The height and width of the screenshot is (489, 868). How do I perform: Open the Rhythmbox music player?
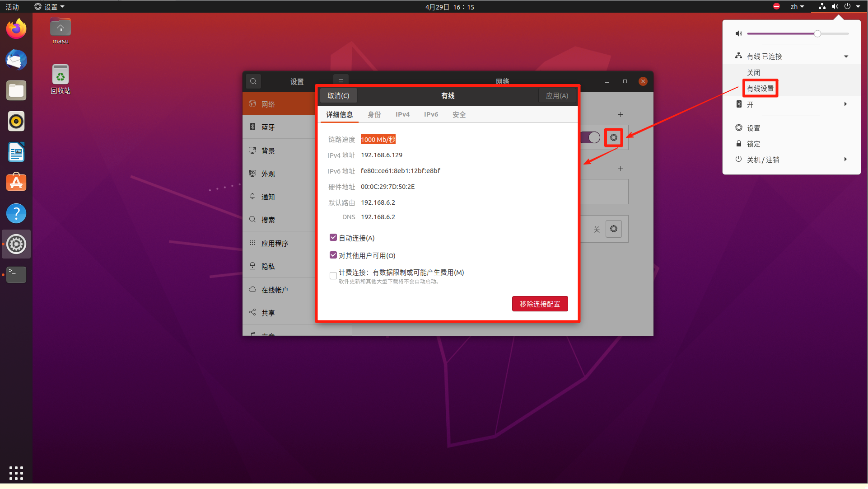(x=16, y=122)
